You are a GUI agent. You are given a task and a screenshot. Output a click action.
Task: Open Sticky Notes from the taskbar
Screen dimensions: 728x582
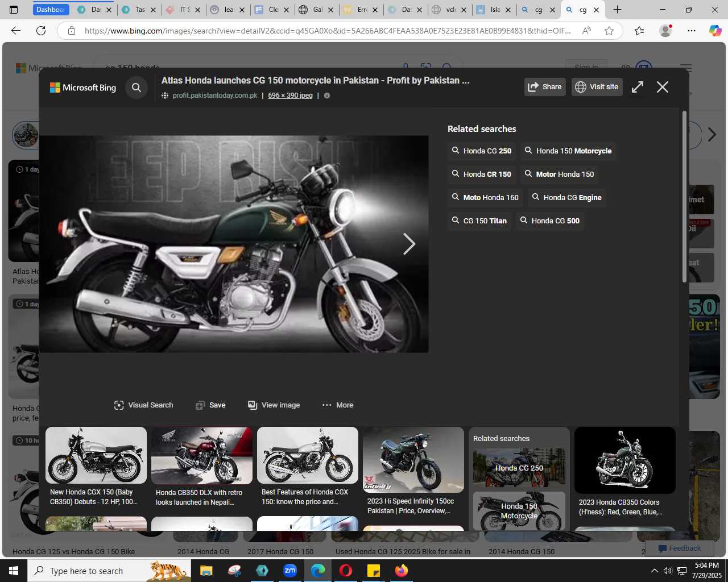click(x=374, y=571)
